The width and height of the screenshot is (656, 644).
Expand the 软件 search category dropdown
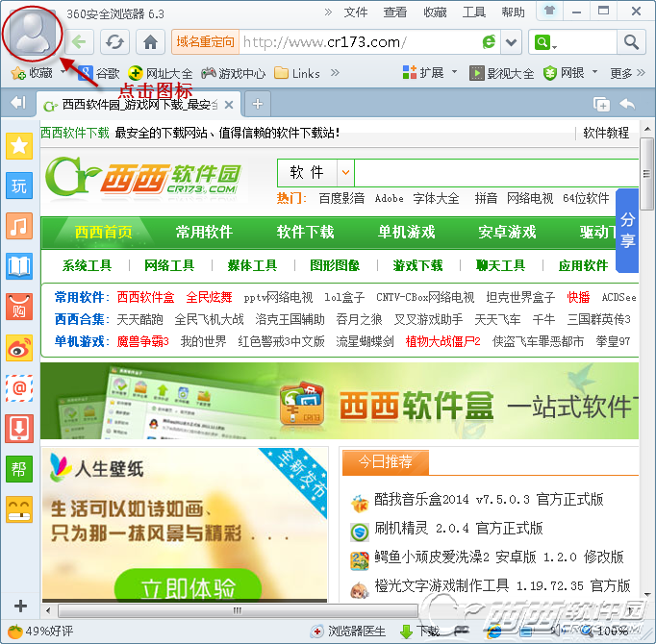pyautogui.click(x=345, y=172)
